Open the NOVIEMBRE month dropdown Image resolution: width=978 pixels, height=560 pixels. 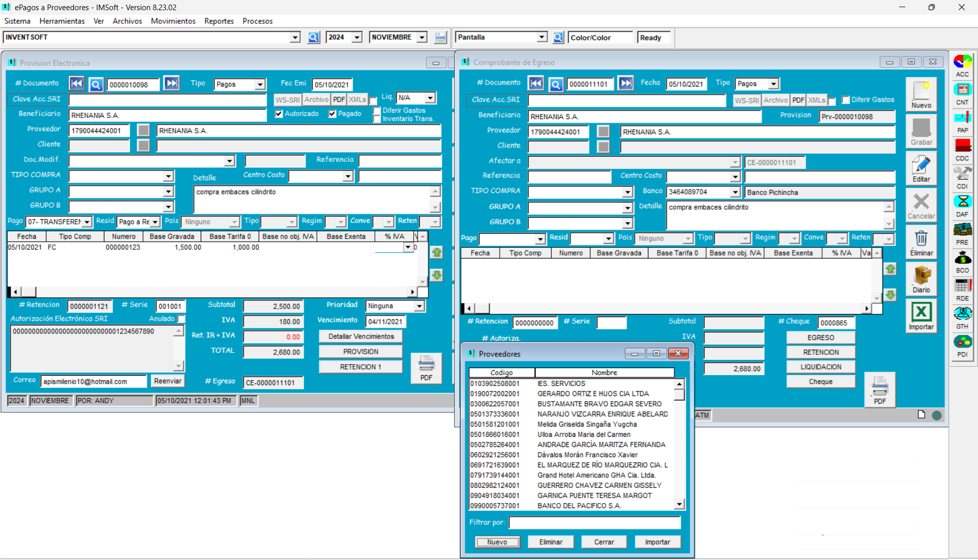tap(421, 37)
